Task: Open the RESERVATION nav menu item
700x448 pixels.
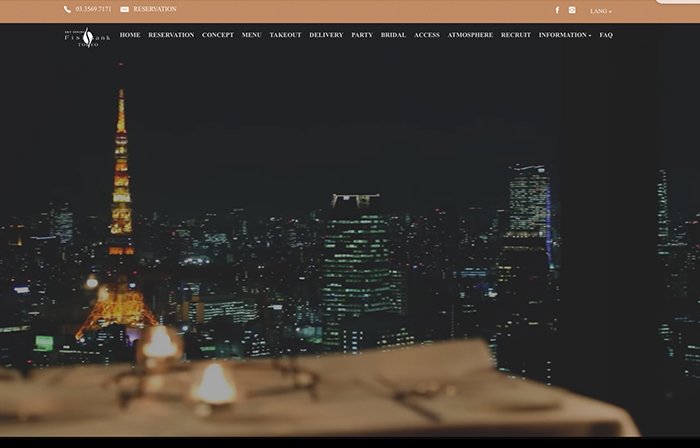Action: click(x=171, y=35)
